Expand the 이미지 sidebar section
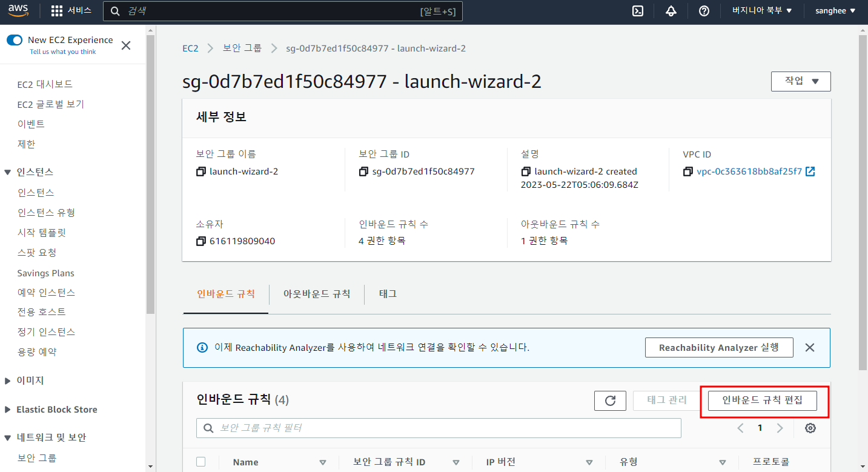The image size is (868, 472). click(x=8, y=381)
